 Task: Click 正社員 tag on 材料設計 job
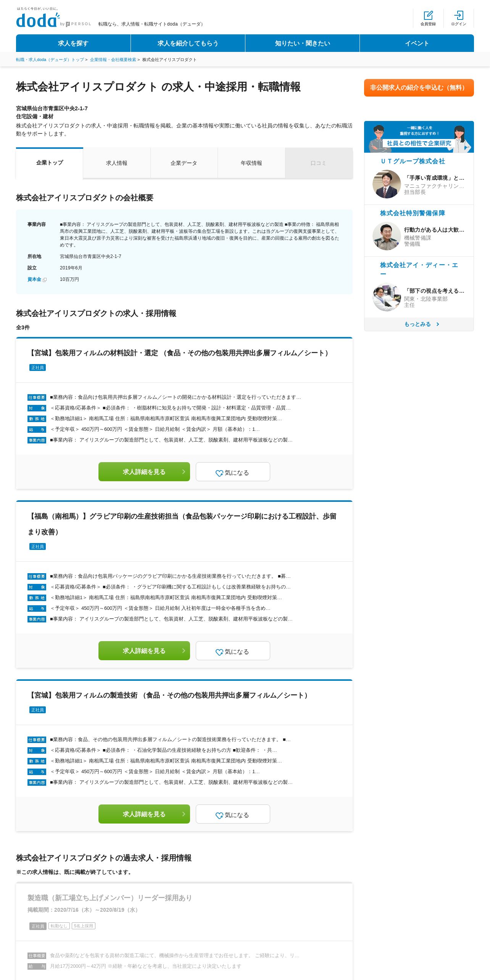coord(37,367)
